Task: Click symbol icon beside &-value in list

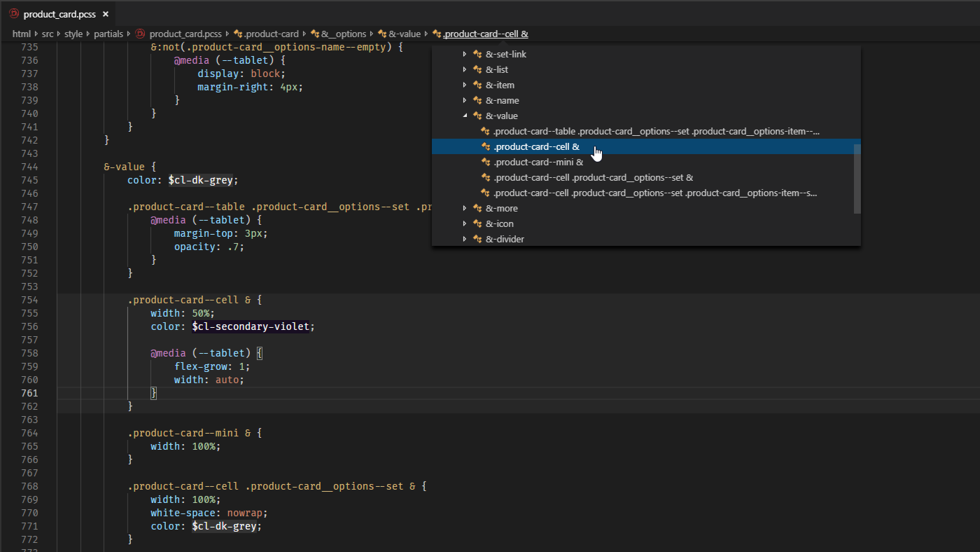Action: [x=477, y=116]
